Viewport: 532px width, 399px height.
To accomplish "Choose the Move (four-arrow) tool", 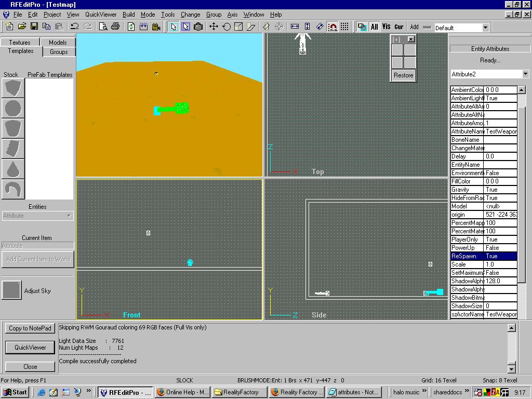I will tap(214, 26).
